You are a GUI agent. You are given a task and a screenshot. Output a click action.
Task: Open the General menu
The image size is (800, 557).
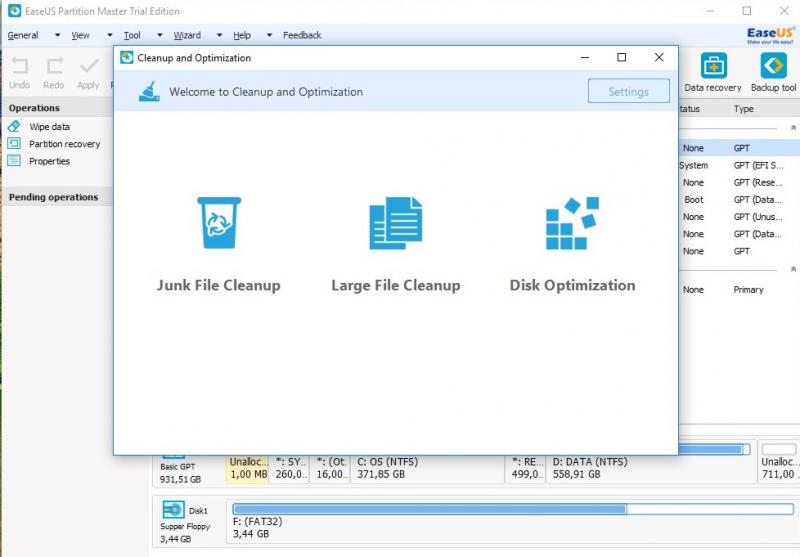23,35
